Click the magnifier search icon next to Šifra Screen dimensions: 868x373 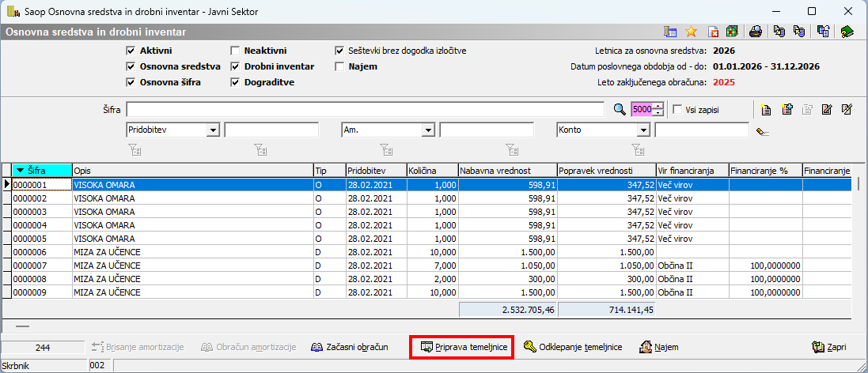tap(620, 109)
